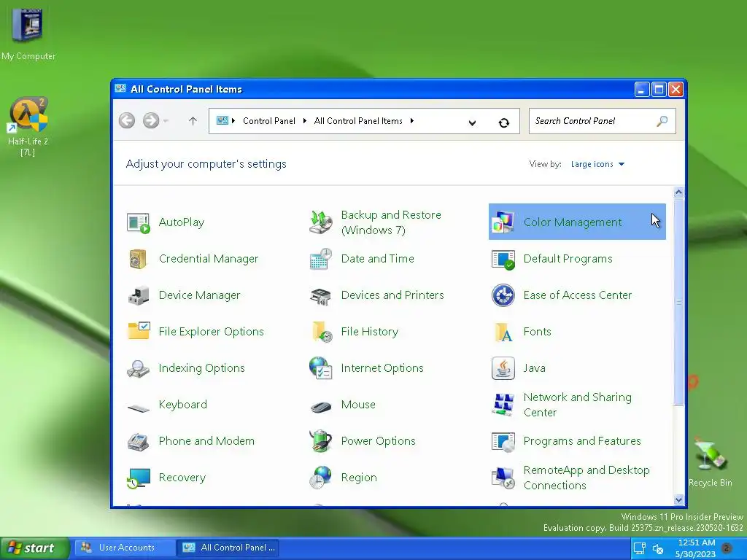Click the Forward navigation button
Image resolution: width=747 pixels, height=560 pixels.
pos(151,120)
